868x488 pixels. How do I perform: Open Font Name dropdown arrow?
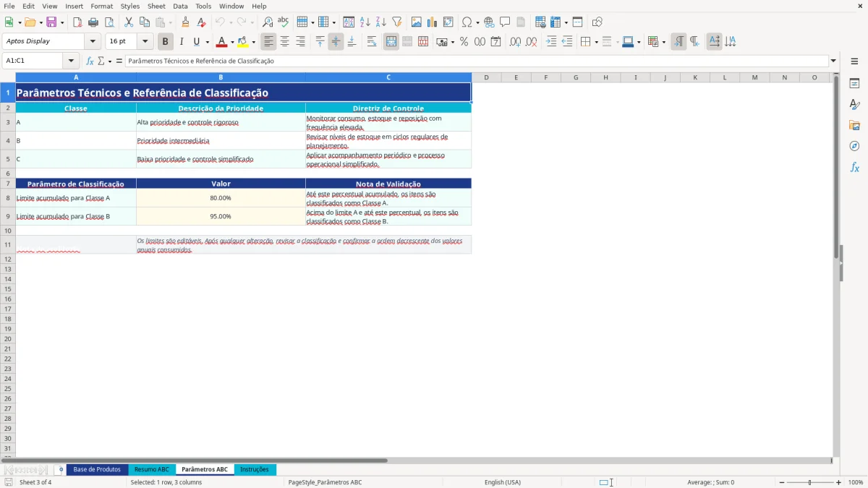pos(93,42)
